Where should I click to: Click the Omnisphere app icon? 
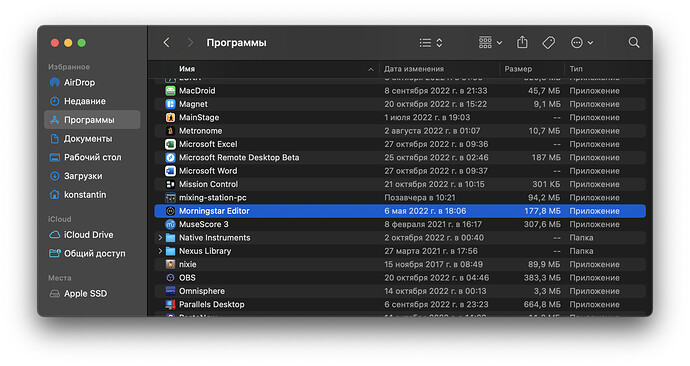point(170,291)
